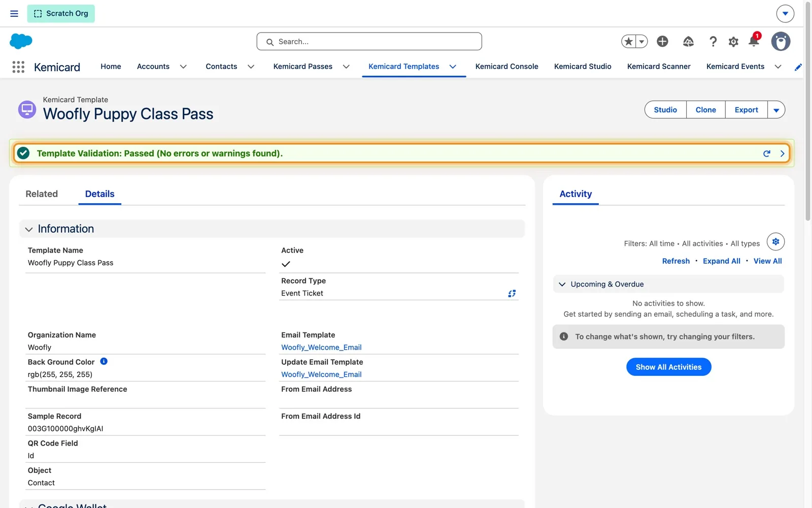This screenshot has width=812, height=508.
Task: Open the Setup gear icon
Action: pyautogui.click(x=733, y=42)
